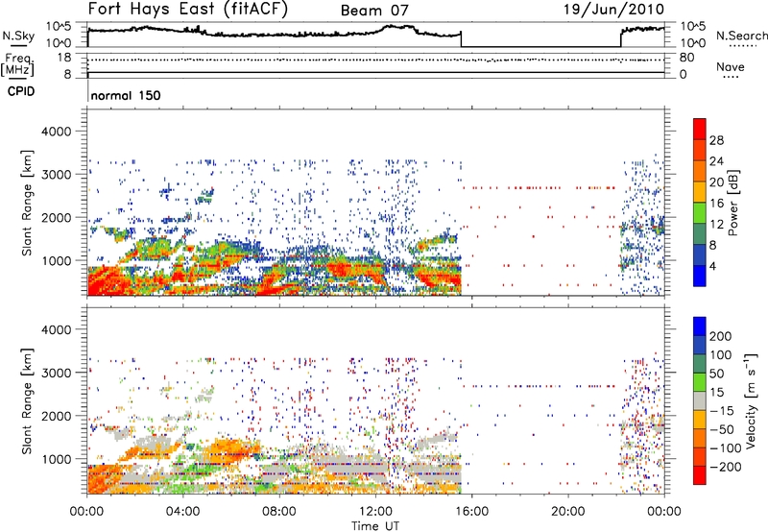
Task: Click 'Slant Range [km]' label of power panel
Action: pyautogui.click(x=27, y=203)
